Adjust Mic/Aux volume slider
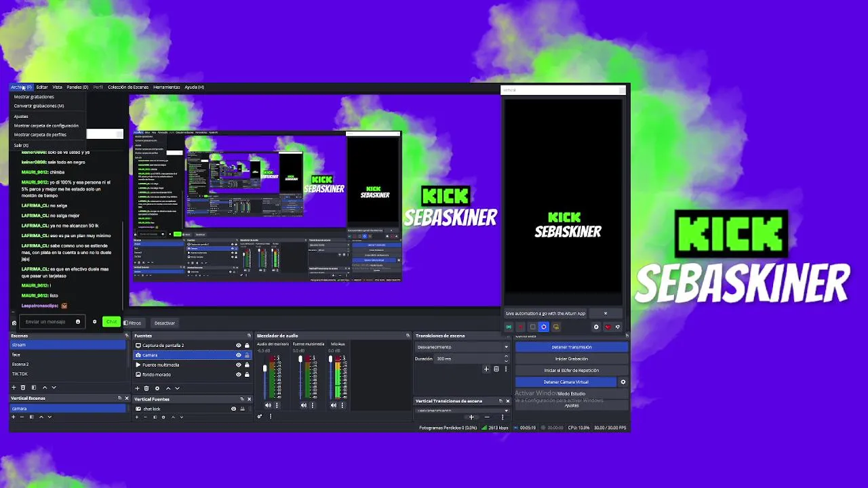 (330, 359)
